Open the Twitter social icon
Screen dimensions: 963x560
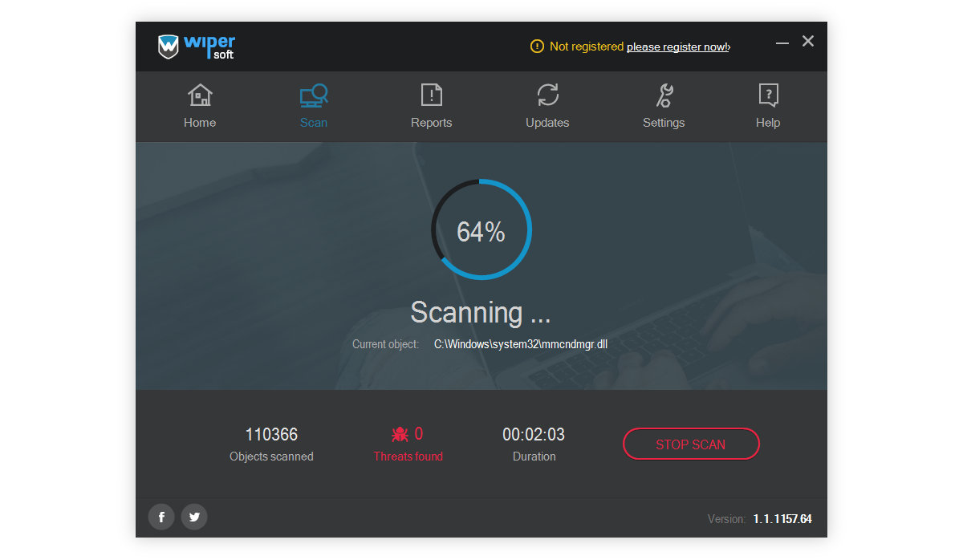194,517
